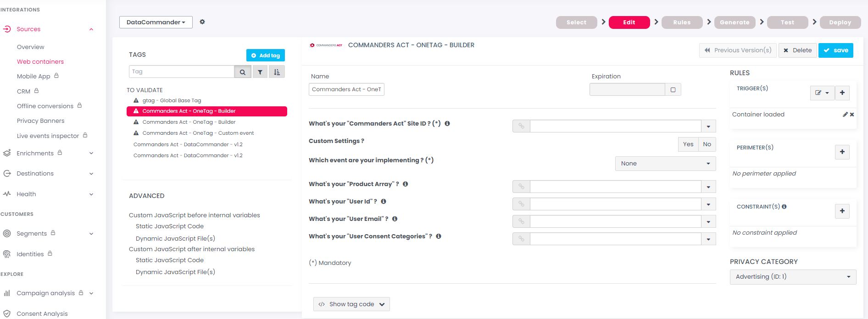The height and width of the screenshot is (319, 868).
Task: Click the Delete button
Action: click(x=798, y=50)
